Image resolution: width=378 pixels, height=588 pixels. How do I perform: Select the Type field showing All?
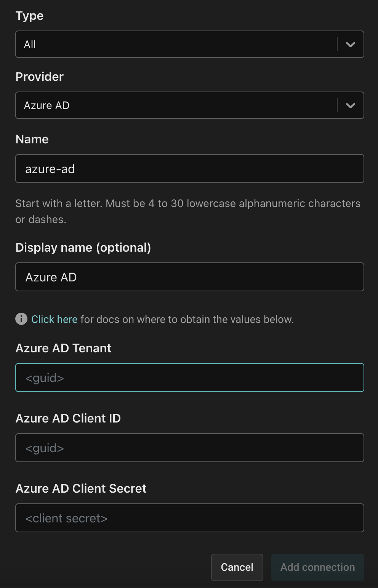click(x=175, y=44)
